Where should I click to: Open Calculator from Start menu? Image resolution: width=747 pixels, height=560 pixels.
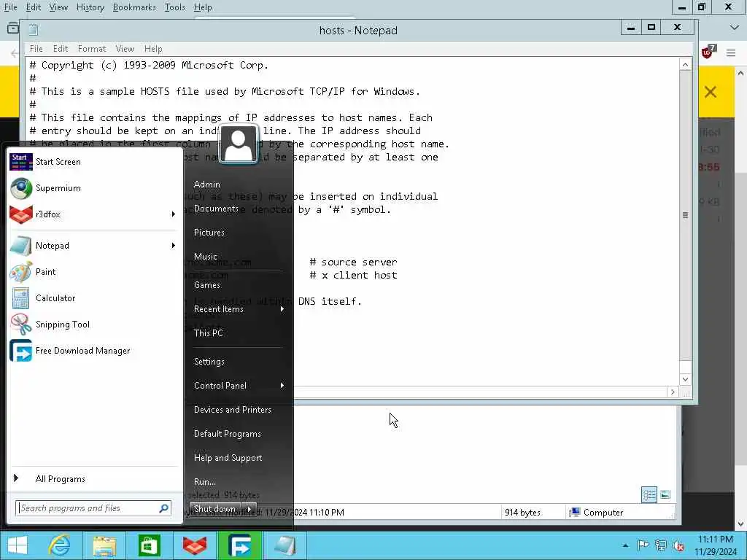click(x=93, y=298)
